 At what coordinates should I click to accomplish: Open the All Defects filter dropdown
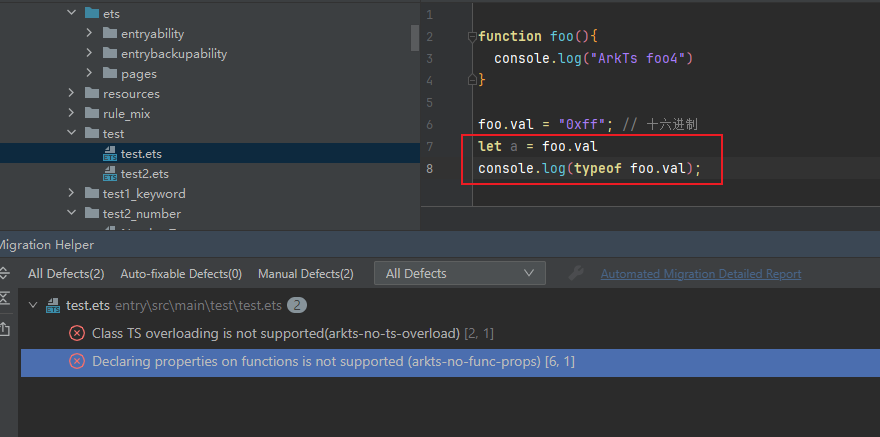(x=460, y=273)
